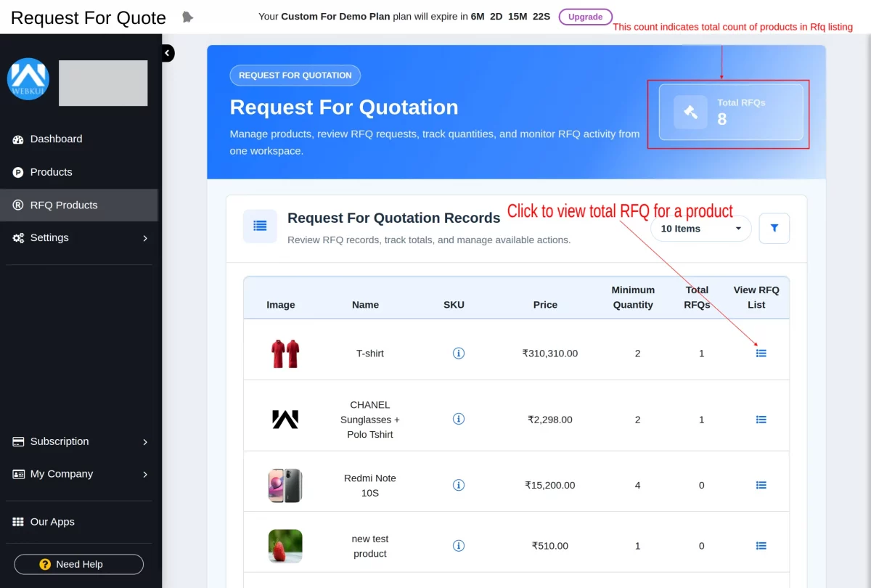Click the Need Help question icon

(x=45, y=565)
